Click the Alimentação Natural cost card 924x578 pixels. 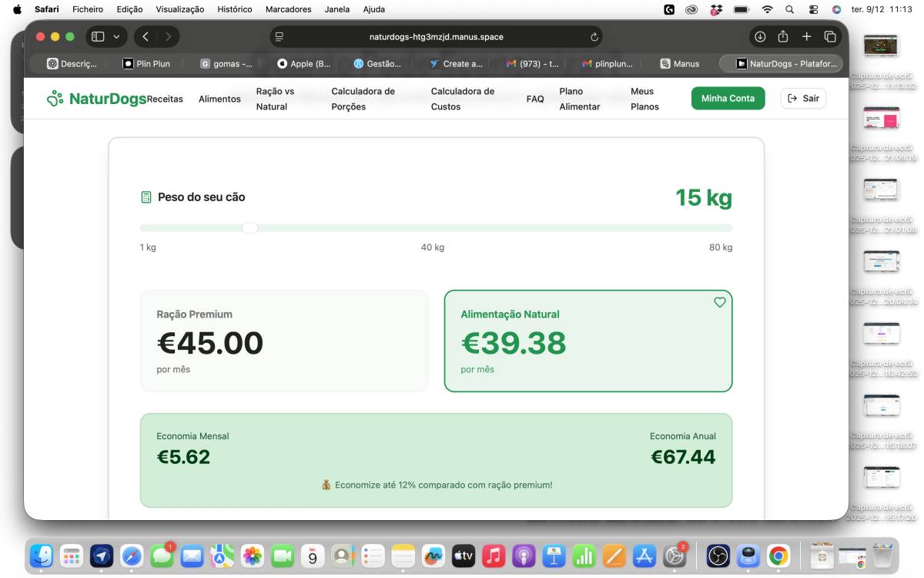point(588,341)
